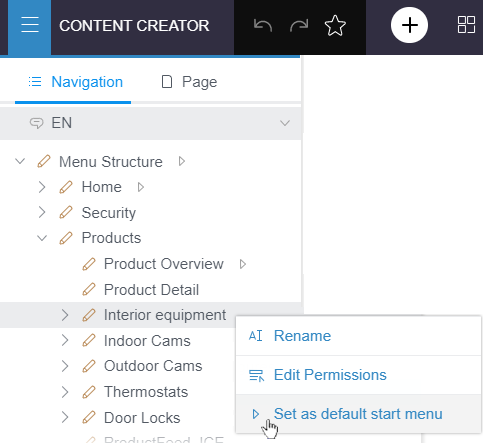Expand the Security tree node

pyautogui.click(x=42, y=212)
